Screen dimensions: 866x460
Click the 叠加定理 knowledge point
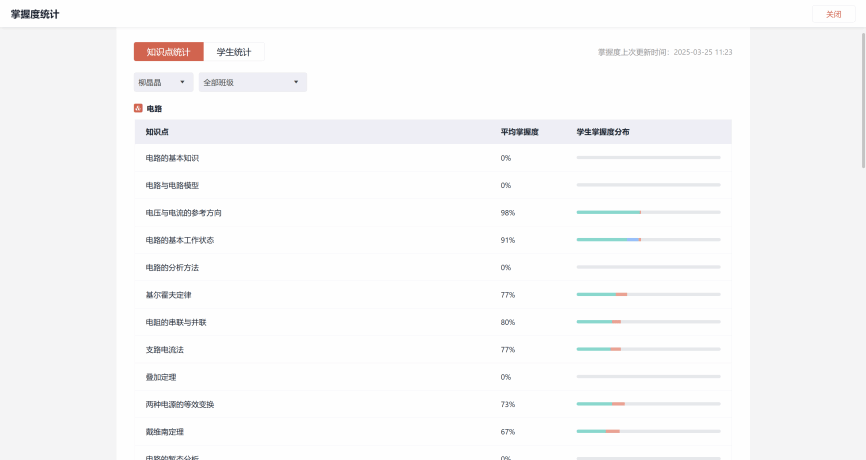[x=160, y=377]
